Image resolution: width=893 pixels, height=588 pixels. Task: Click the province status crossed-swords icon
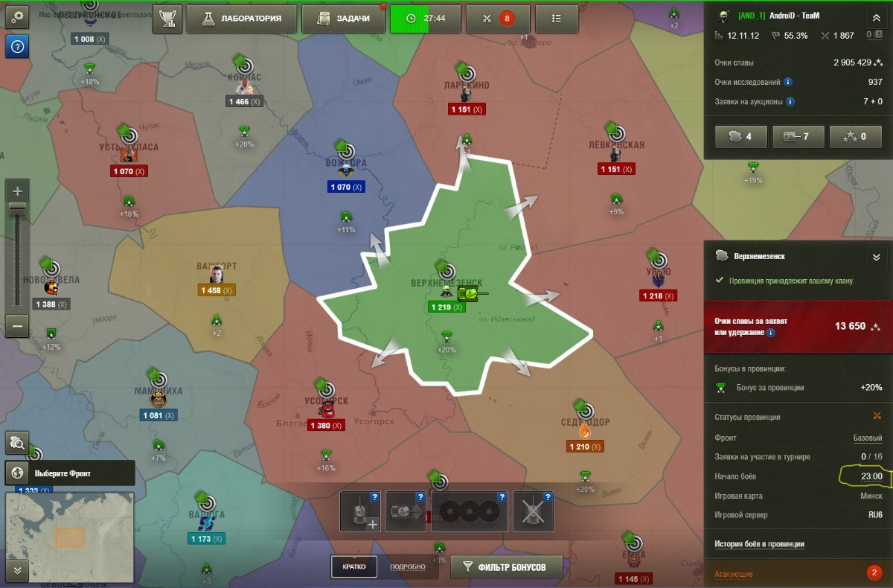pos(877,417)
